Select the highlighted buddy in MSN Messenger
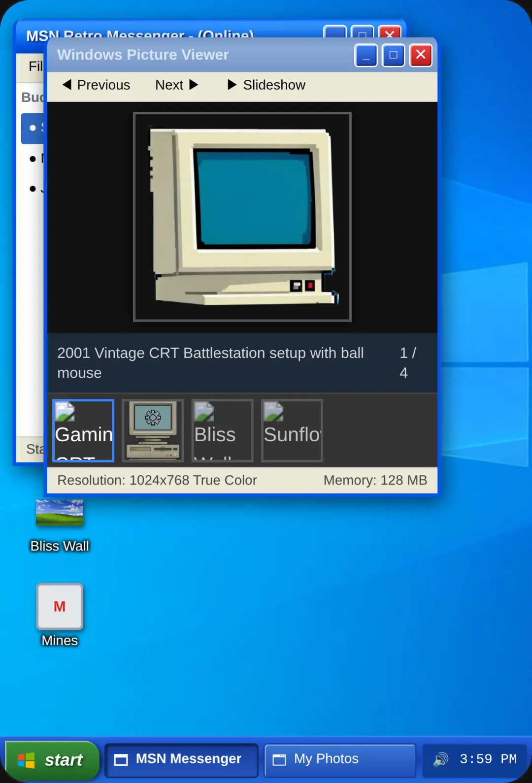Viewport: 532px width, 783px height. 33,128
